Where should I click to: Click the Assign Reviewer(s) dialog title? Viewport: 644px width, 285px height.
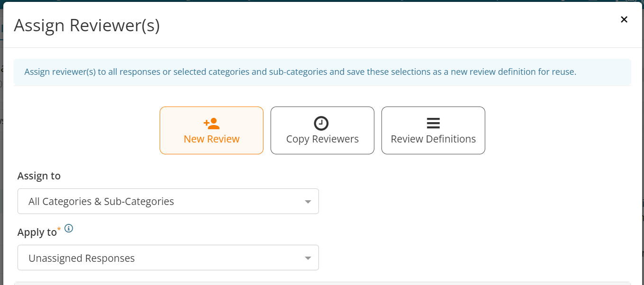(x=87, y=25)
